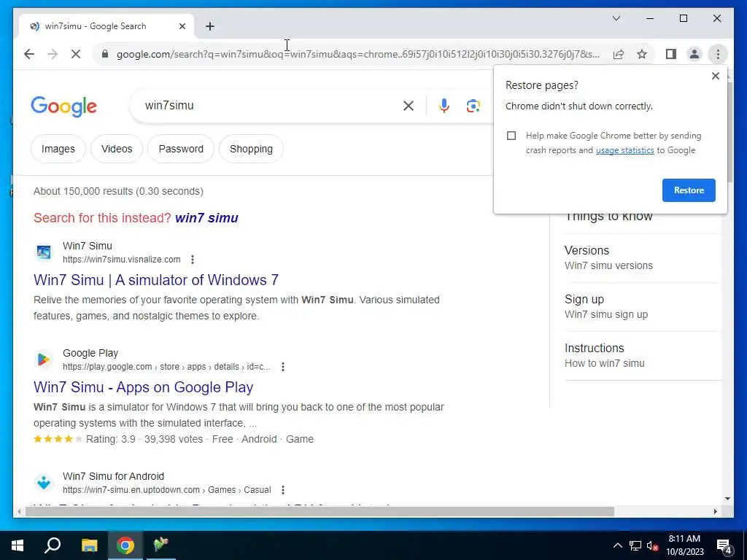
Task: Click the Google Play favicon
Action: (x=44, y=359)
